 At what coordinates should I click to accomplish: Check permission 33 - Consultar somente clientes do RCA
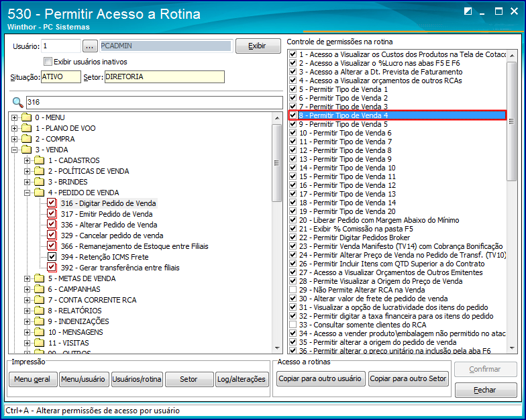[x=293, y=325]
